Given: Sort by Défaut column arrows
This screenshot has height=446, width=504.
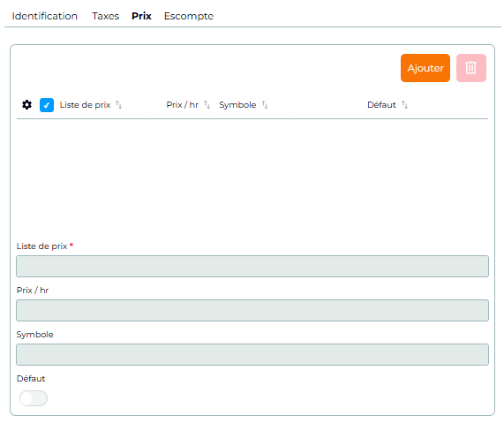Looking at the screenshot, I should point(404,105).
